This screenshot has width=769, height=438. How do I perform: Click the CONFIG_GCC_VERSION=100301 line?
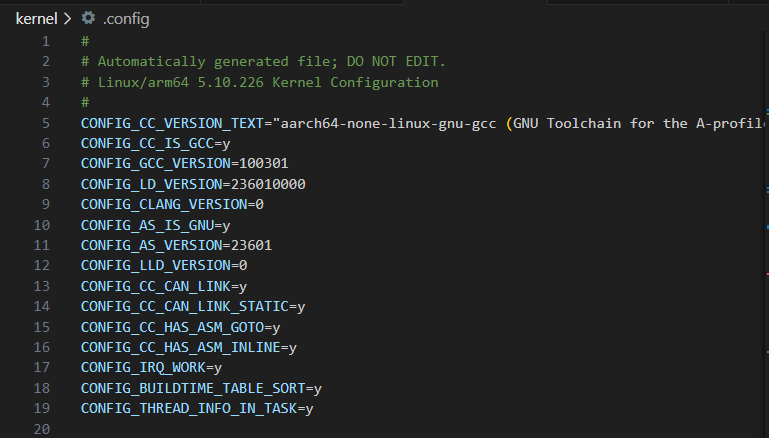(x=172, y=164)
